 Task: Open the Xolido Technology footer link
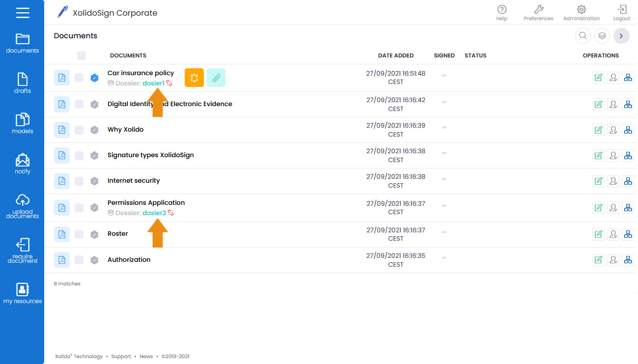click(x=79, y=357)
